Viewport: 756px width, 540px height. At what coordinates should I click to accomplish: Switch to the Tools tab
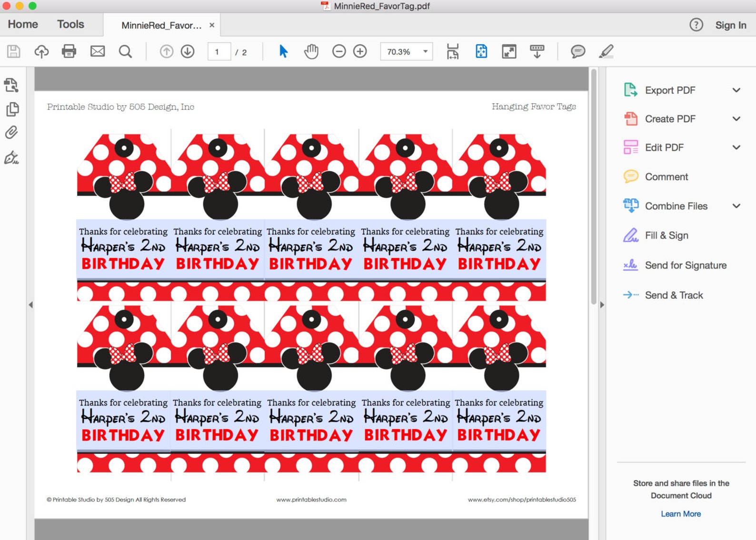tap(70, 24)
